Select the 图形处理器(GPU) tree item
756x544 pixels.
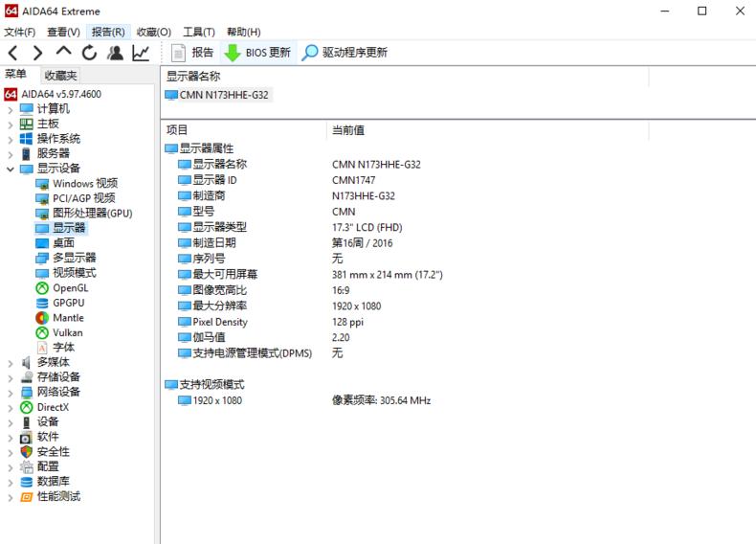84,214
